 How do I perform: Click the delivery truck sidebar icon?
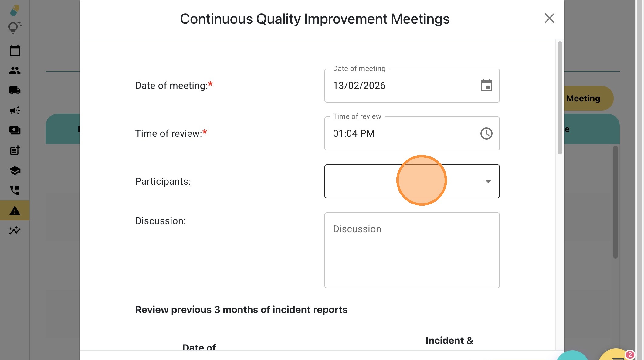pos(15,90)
